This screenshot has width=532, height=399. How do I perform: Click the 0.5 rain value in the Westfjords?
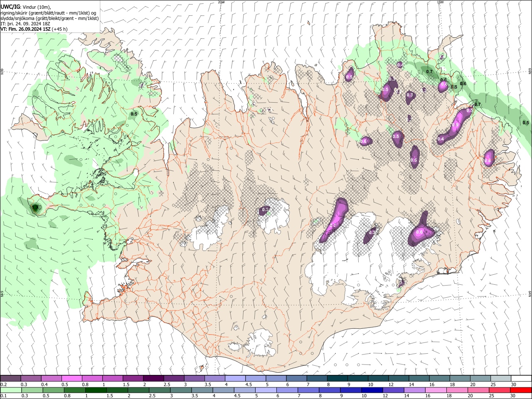pos(134,114)
